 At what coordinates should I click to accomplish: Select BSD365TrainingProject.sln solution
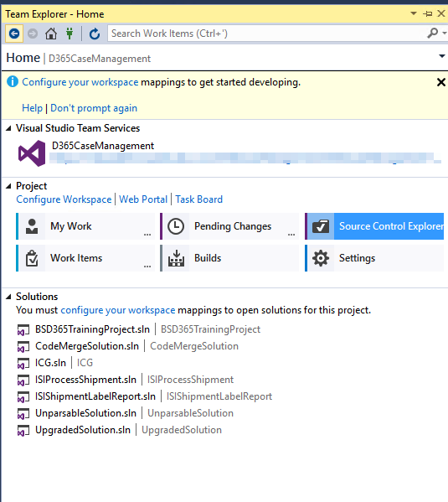pyautogui.click(x=92, y=329)
